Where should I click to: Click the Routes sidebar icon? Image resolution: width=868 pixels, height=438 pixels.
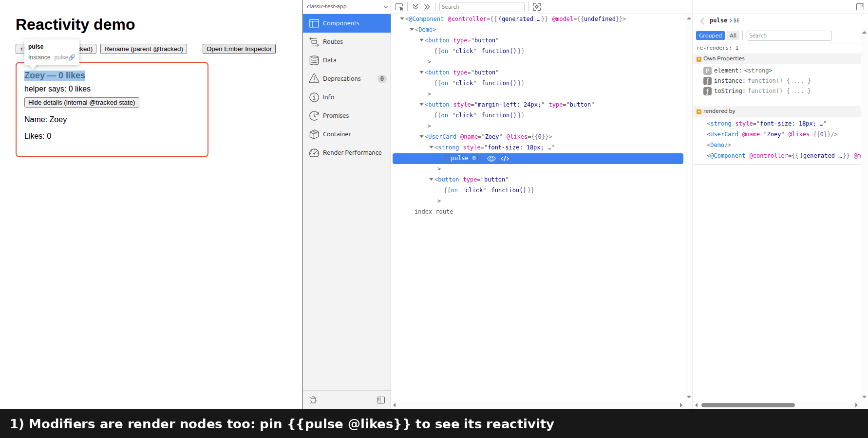click(x=314, y=42)
